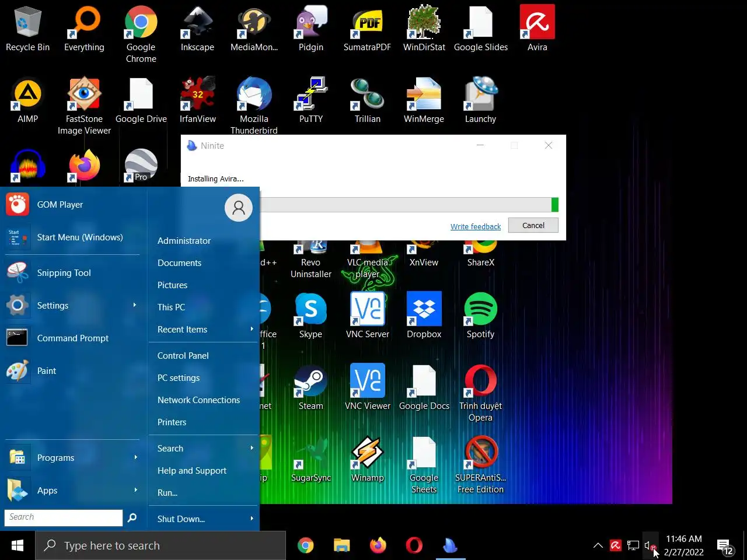
Task: Open the Recycle Bin desktop icon
Action: (27, 29)
